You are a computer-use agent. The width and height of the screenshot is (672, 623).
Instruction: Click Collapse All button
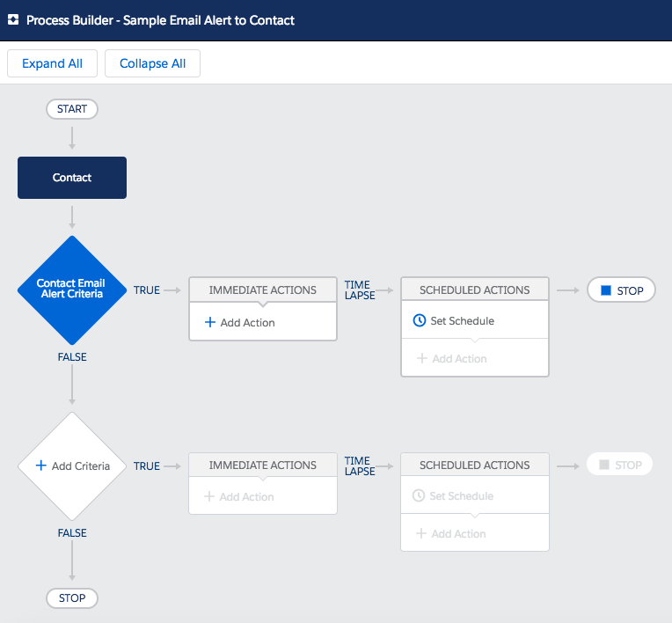coord(152,63)
